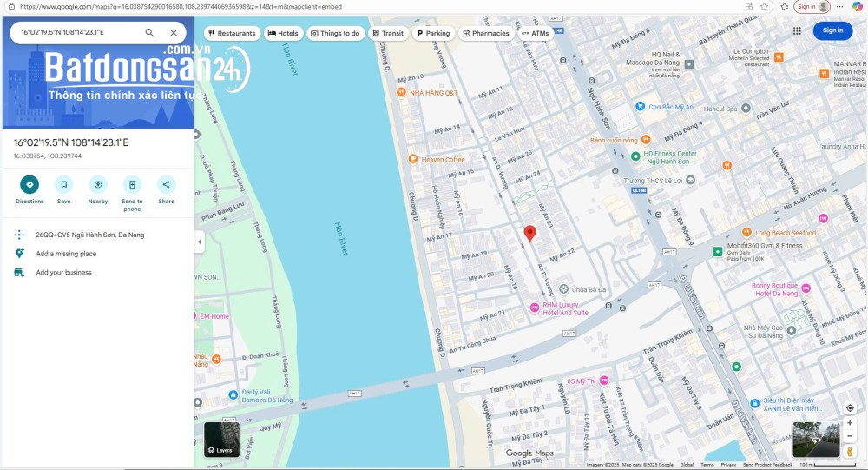868x470 pixels.
Task: Click the red location pin
Action: coord(529,233)
